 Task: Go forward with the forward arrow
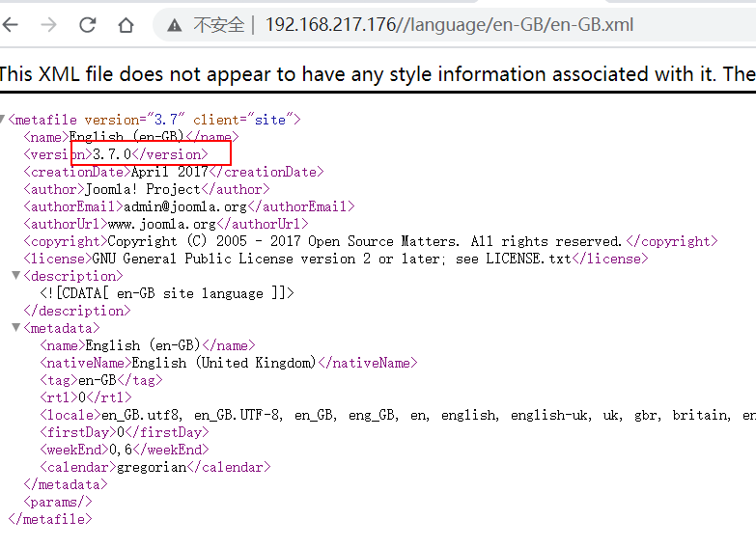coord(48,24)
